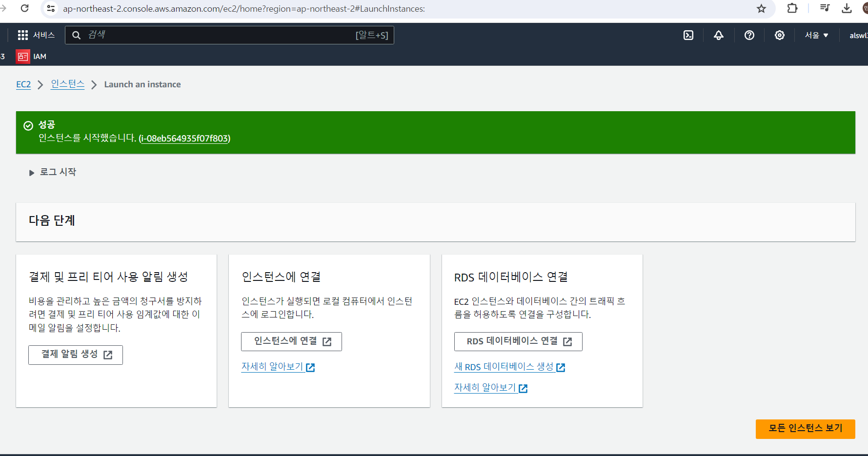Screen dimensions: 868x456
Task: Go to 인스턴스 breadcrumb link
Action: pos(68,84)
